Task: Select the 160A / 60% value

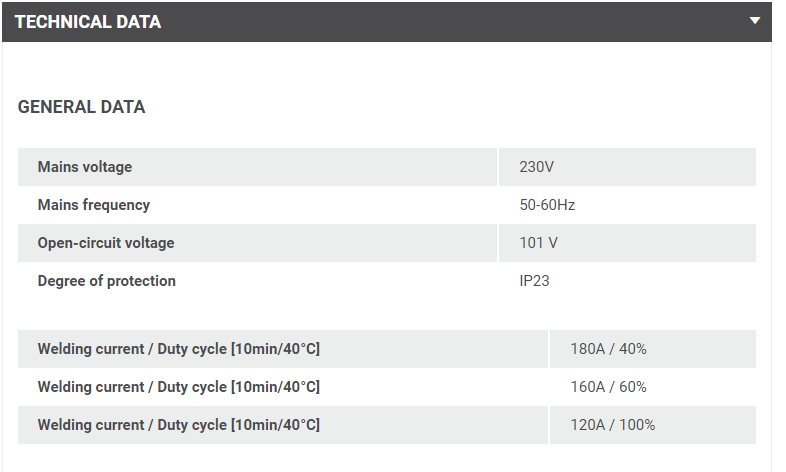Action: click(x=608, y=387)
